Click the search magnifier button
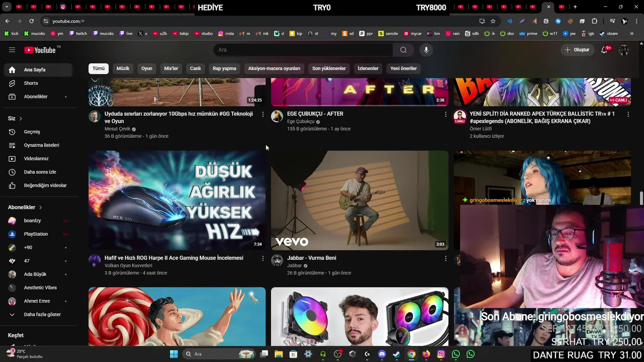This screenshot has width=644, height=362. 403,50
